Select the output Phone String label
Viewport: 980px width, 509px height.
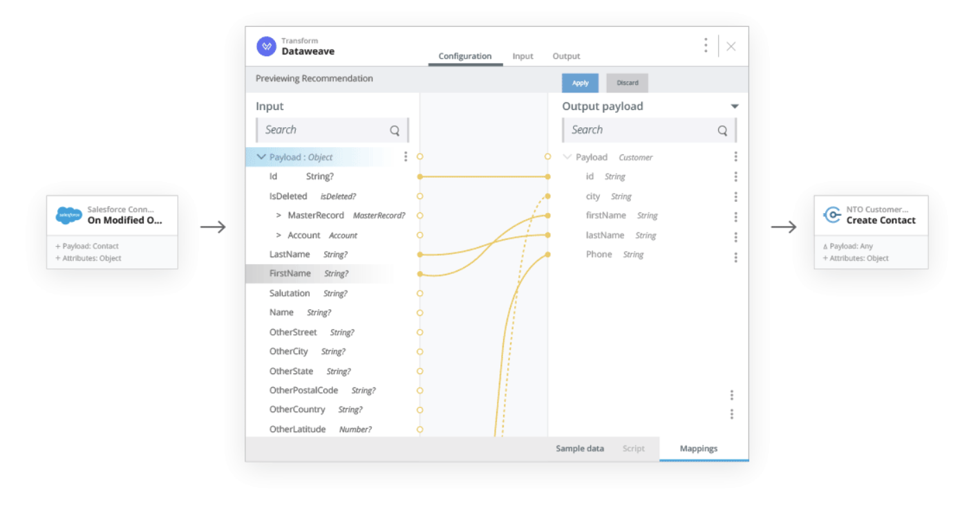615,254
